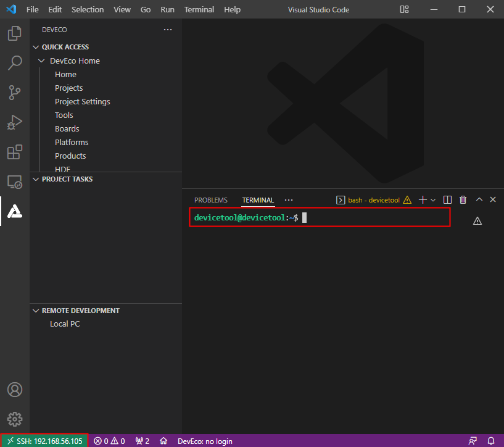Click the forwarded ports status item showing 2

pyautogui.click(x=143, y=441)
